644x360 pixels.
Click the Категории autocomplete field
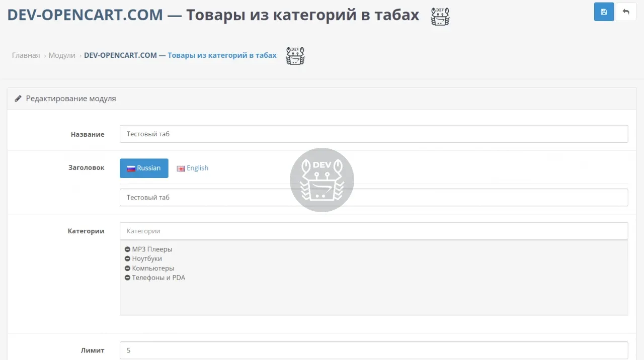tap(374, 231)
